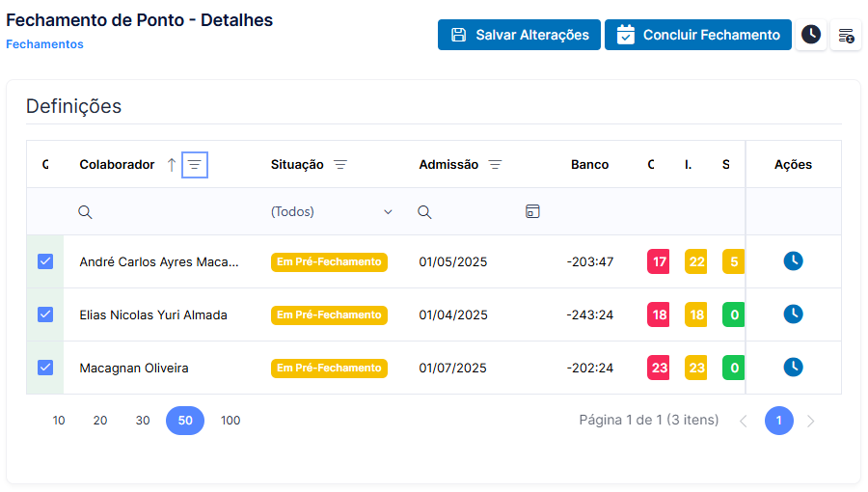The width and height of the screenshot is (868, 492).
Task: Open the Fechamentos breadcrumb link
Action: coord(44,44)
